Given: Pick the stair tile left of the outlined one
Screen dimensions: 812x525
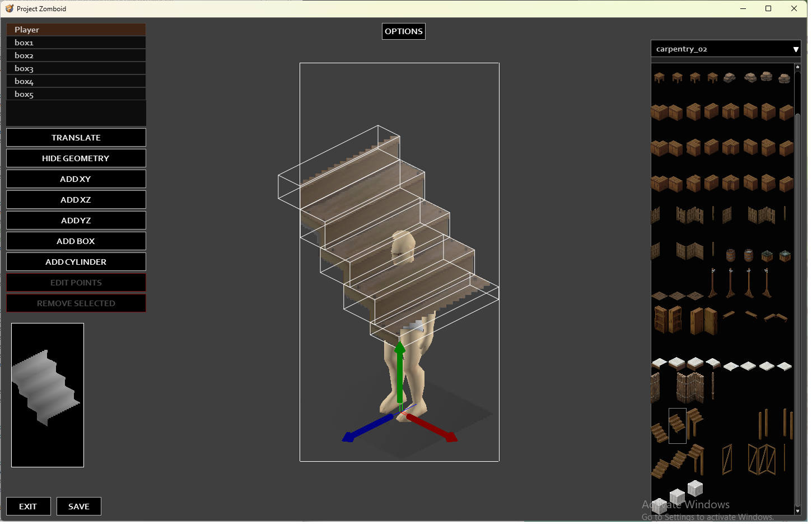Looking at the screenshot, I should (x=660, y=433).
